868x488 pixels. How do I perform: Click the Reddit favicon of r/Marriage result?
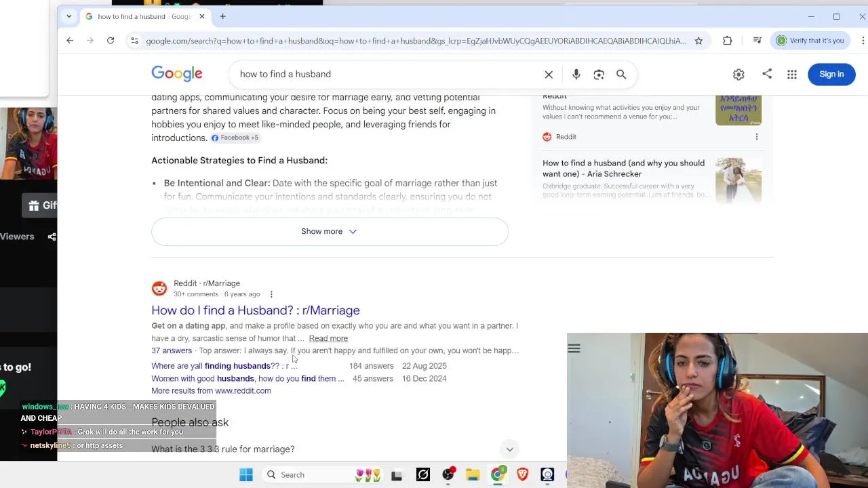pyautogui.click(x=159, y=289)
